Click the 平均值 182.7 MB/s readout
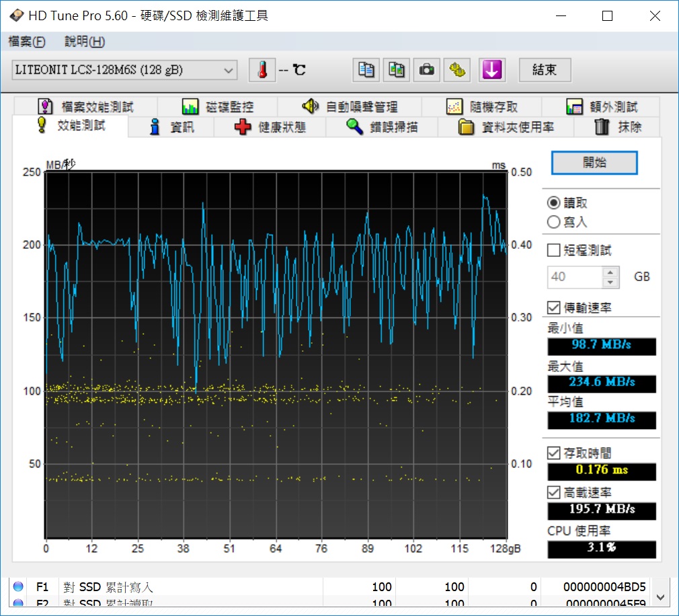The image size is (679, 616). (602, 420)
